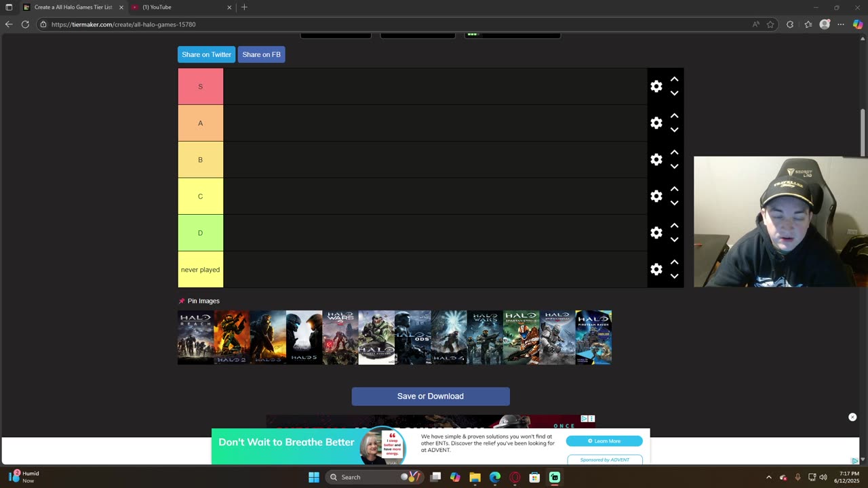The image size is (868, 488).
Task: Close the Tier List browser tab
Action: [x=121, y=7]
